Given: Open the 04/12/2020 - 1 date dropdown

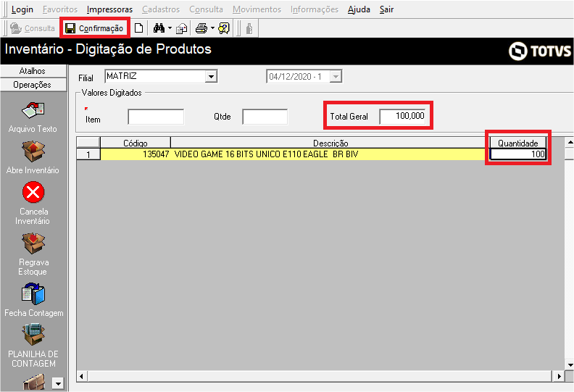Looking at the screenshot, I should tap(336, 77).
